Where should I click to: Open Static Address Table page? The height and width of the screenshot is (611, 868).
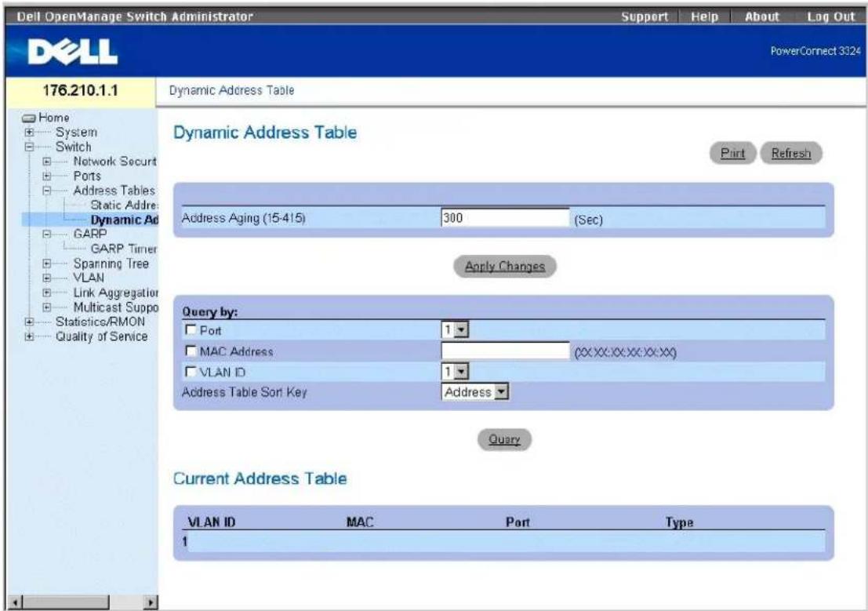tap(124, 205)
